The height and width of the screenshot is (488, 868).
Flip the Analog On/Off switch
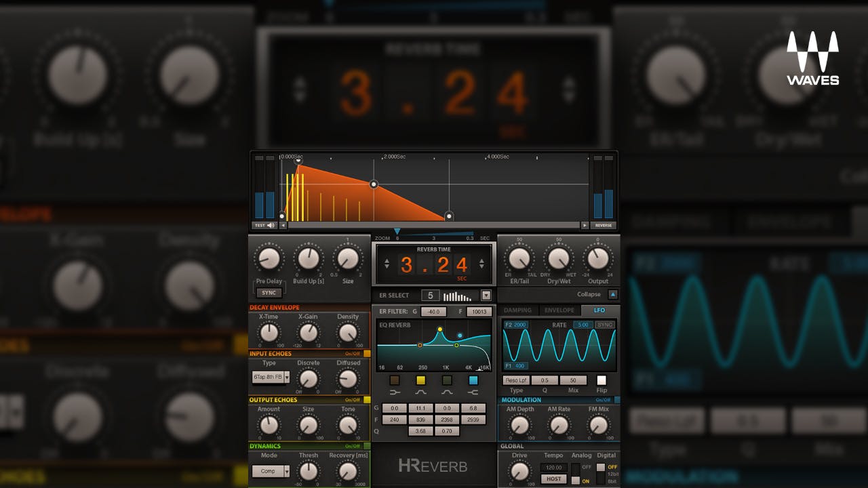point(576,474)
